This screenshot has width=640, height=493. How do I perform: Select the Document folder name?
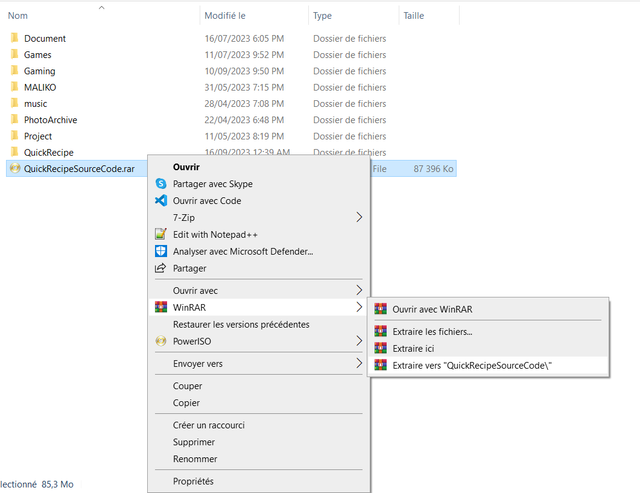44,38
